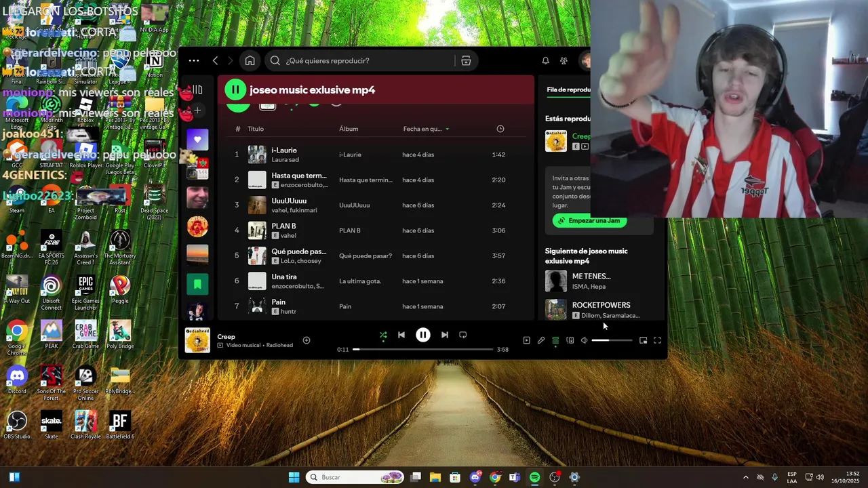Image resolution: width=868 pixels, height=488 pixels.
Task: Pause playback with center player button
Action: tap(423, 335)
